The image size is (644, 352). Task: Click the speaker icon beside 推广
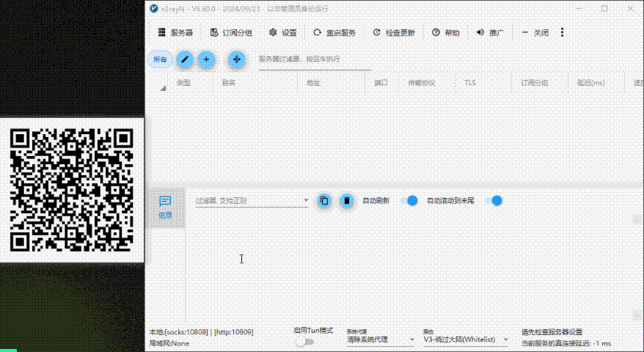[x=480, y=32]
